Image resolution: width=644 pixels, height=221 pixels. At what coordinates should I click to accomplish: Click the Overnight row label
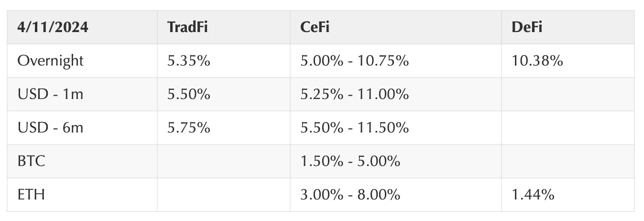tap(50, 61)
